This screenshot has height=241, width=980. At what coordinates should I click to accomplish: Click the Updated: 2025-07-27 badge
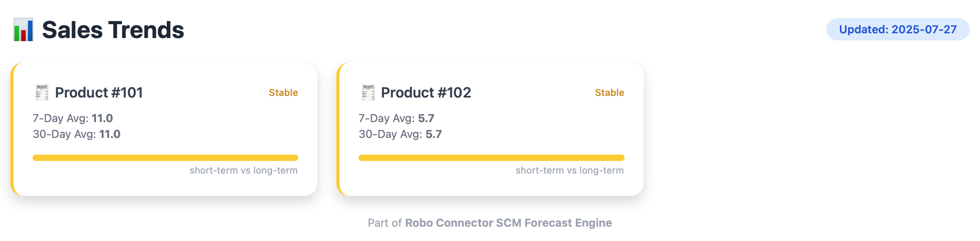point(897,29)
